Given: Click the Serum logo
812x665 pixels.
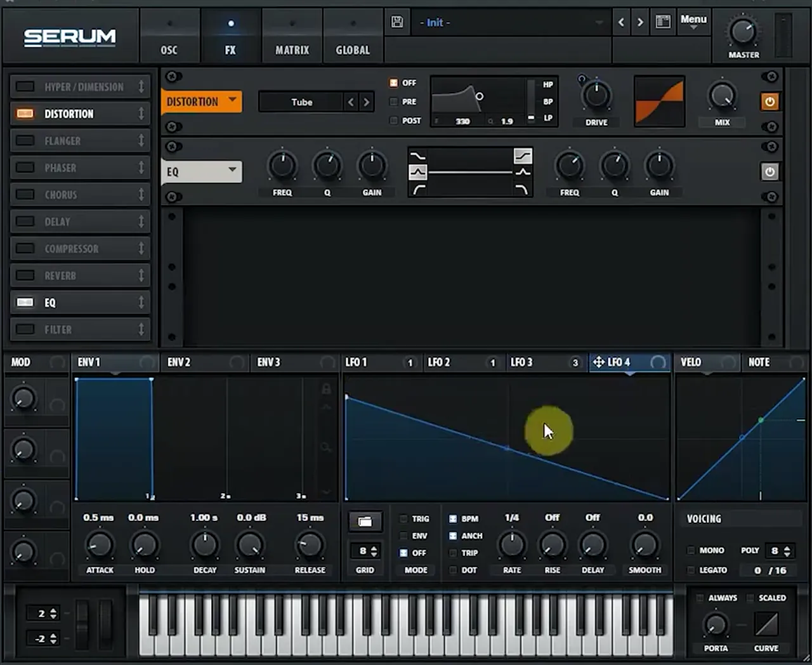Looking at the screenshot, I should pyautogui.click(x=70, y=37).
